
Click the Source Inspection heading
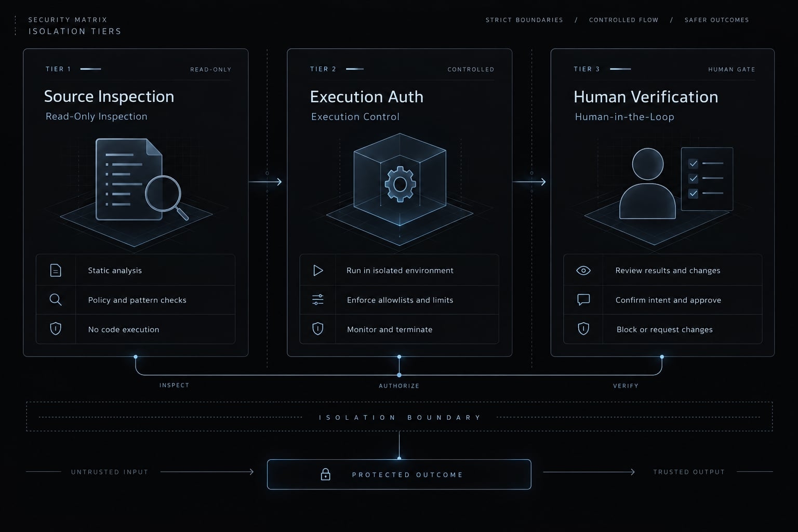pos(109,97)
